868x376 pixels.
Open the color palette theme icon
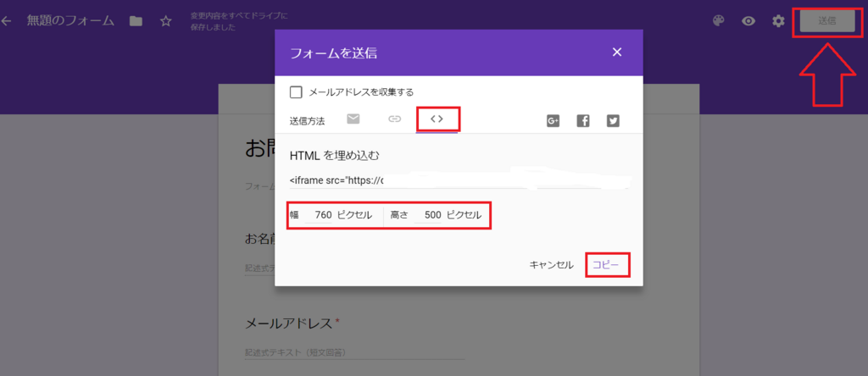719,21
